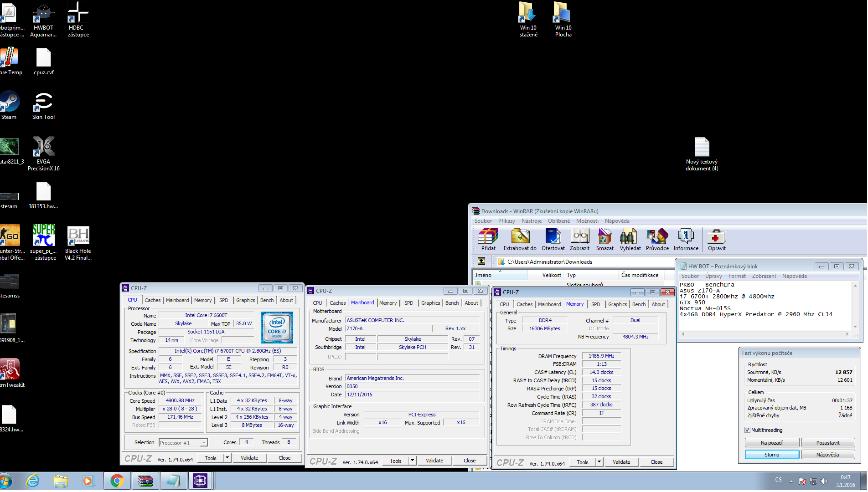Viewport: 868px width, 492px height.
Task: Switch to Caches tab in CPU-Z CPU window
Action: 152,300
